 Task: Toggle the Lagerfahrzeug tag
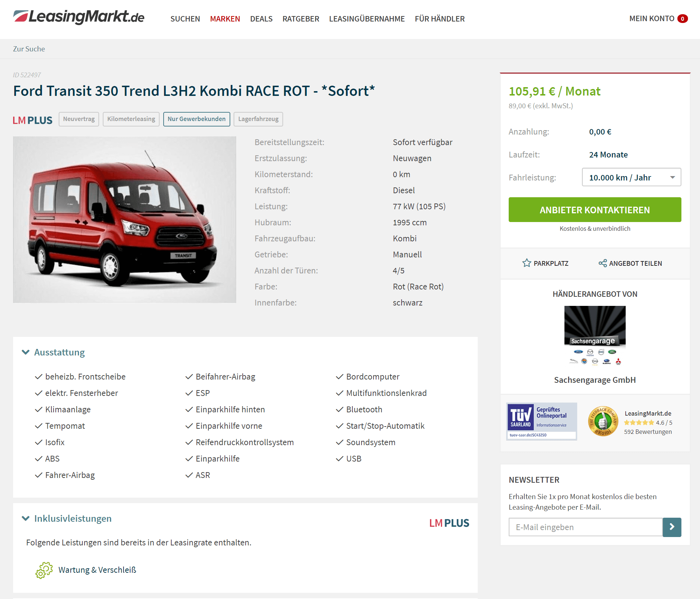258,119
